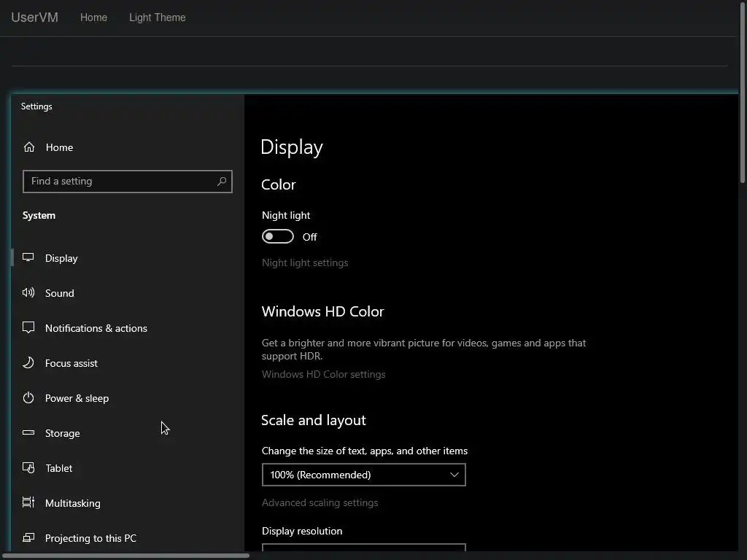Open Projecting to this PC
This screenshot has height=560, width=747.
coord(128,538)
